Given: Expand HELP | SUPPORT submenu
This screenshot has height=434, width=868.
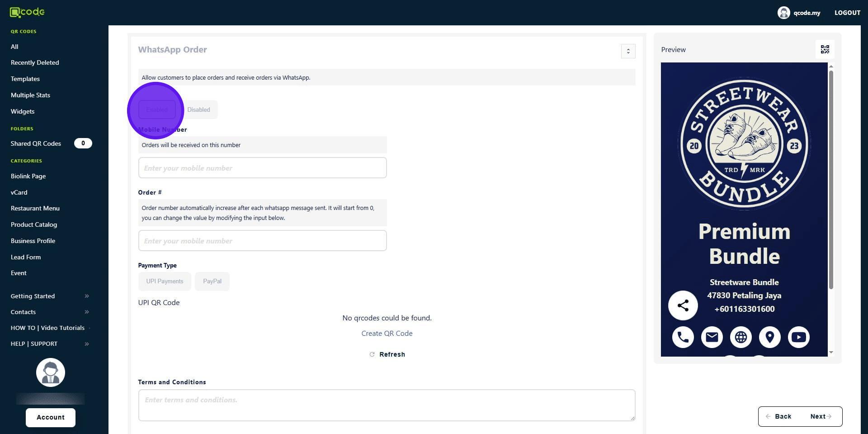Looking at the screenshot, I should pos(87,344).
